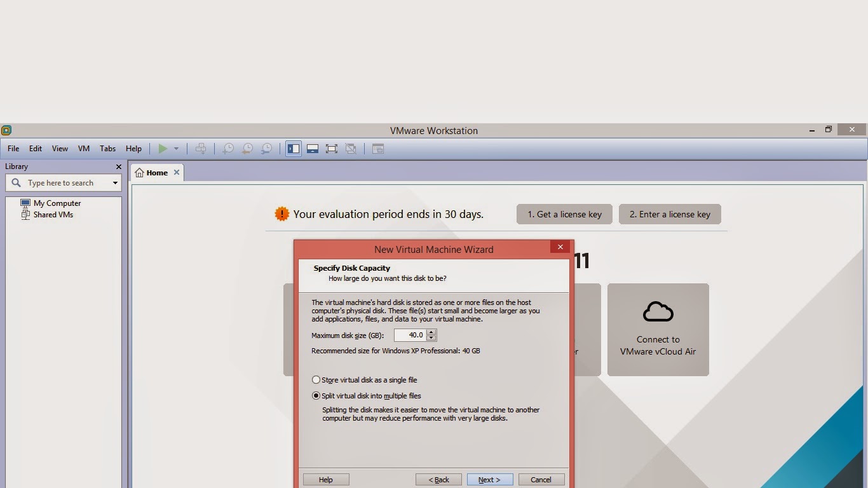Viewport: 868px width, 488px height.
Task: Click the Back button in the wizard
Action: pyautogui.click(x=438, y=480)
